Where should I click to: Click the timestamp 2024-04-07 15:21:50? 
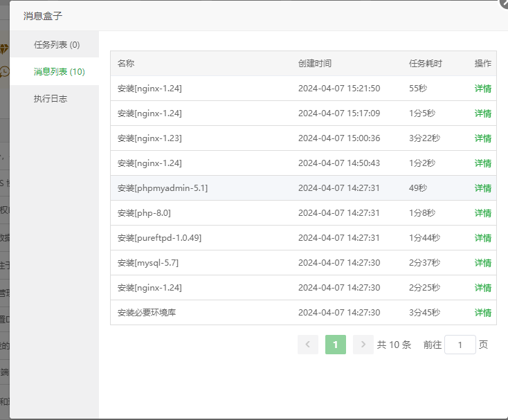click(x=339, y=89)
